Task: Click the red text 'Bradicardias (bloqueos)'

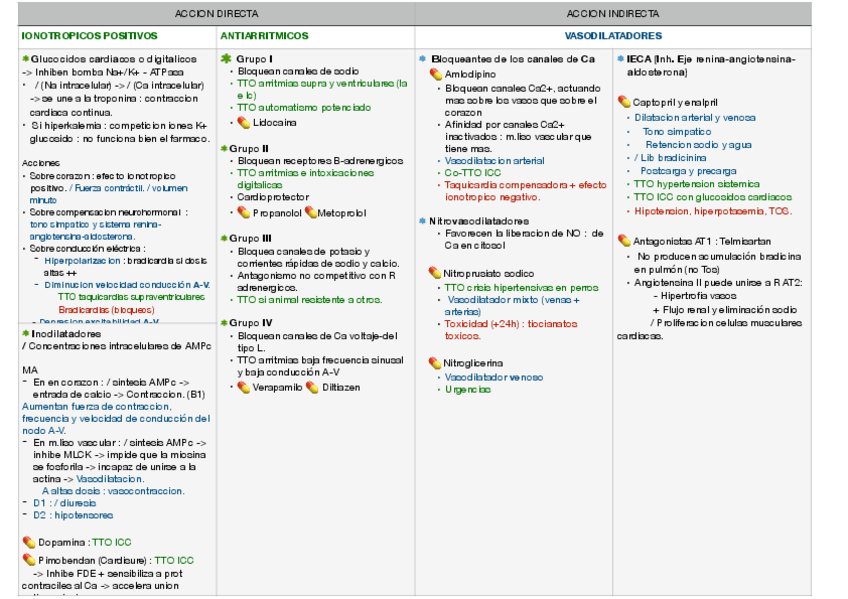Action: [x=107, y=310]
